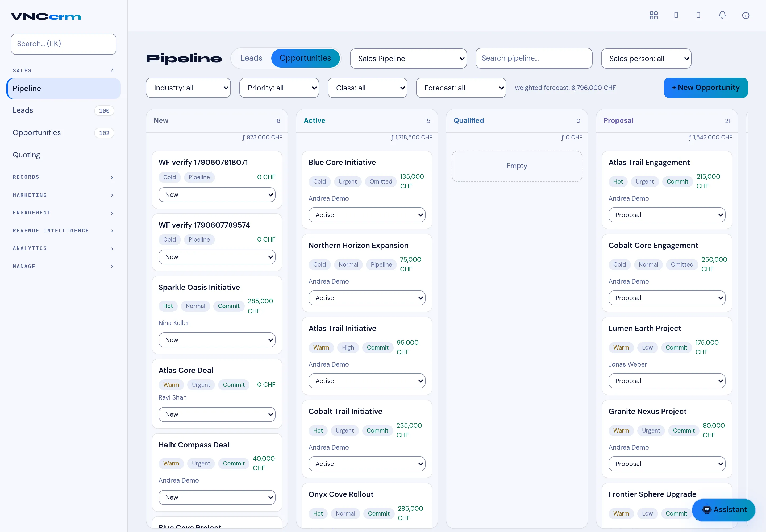Focus the global Search field

63,44
